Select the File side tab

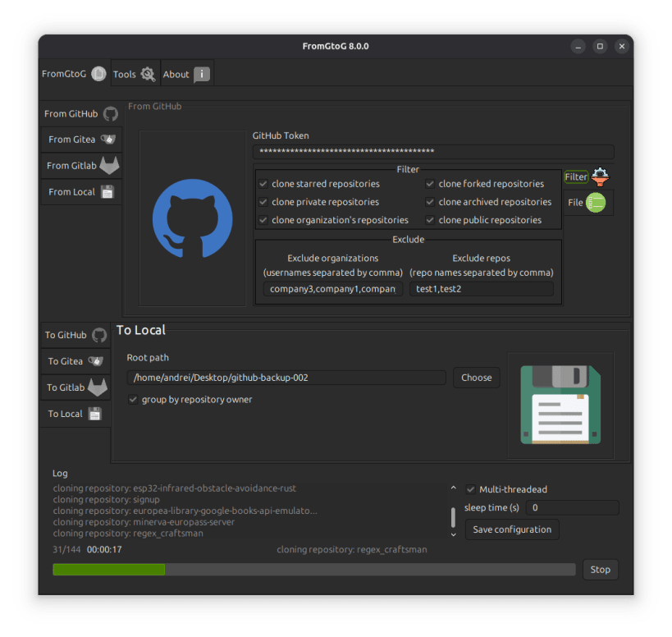pyautogui.click(x=587, y=202)
